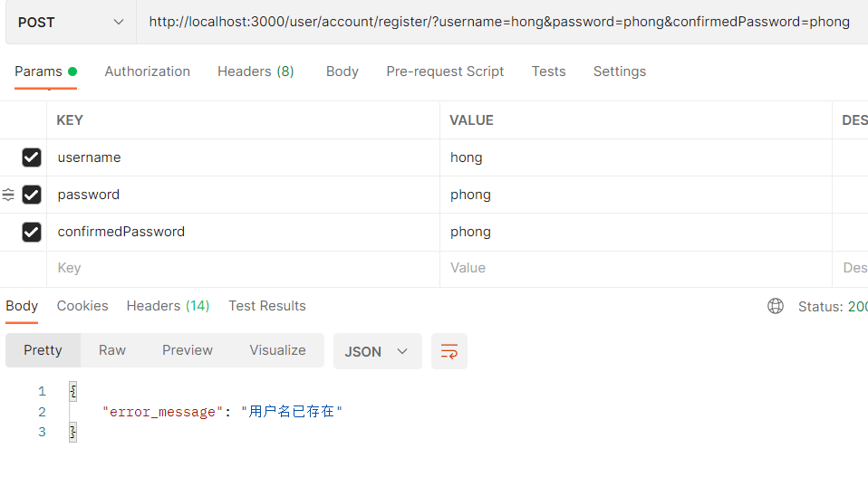Screen dimensions: 868x477
Task: Open the response Cookies tab
Action: [82, 306]
